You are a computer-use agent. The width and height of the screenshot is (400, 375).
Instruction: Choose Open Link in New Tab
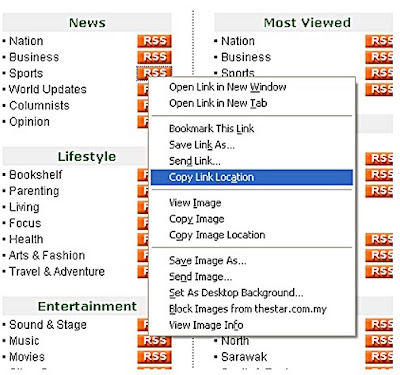tap(252, 103)
